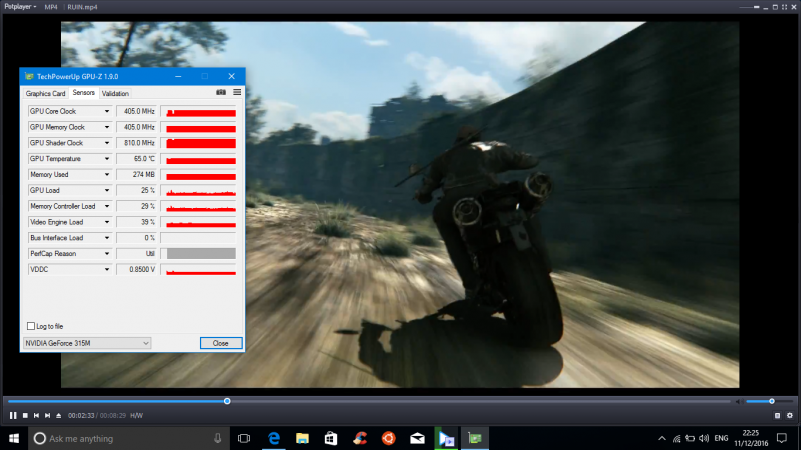
Task: Open the Validation tab
Action: (x=115, y=93)
